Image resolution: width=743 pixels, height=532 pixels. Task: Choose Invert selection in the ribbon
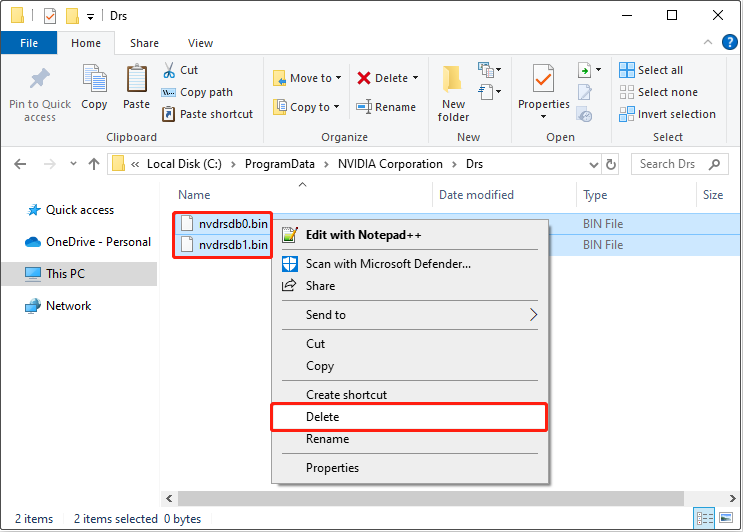[x=667, y=114]
